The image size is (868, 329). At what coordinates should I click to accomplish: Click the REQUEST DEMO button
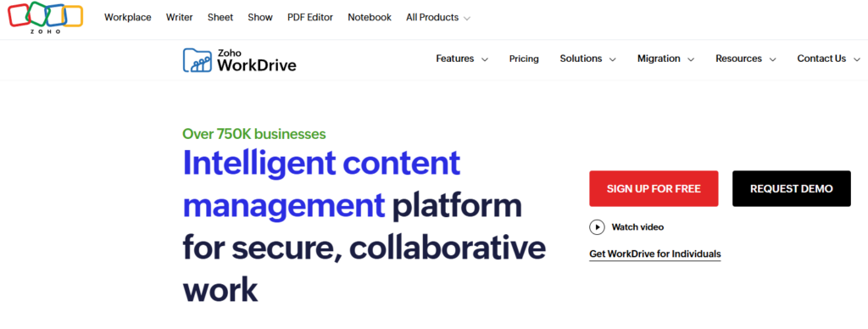[792, 189]
